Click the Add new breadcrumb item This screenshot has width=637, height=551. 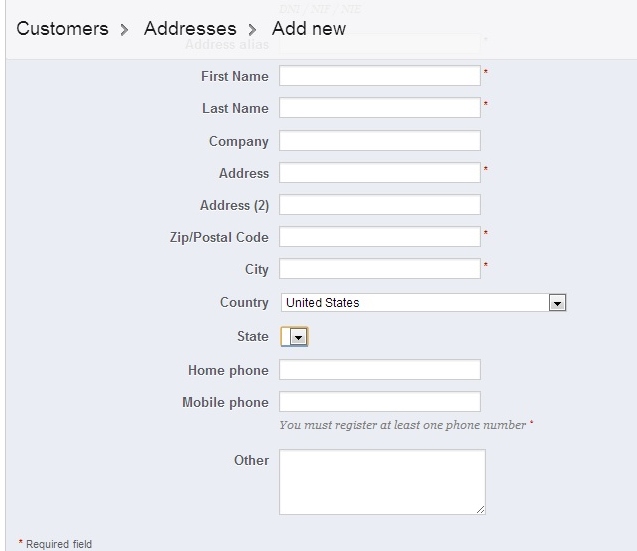[x=309, y=28]
